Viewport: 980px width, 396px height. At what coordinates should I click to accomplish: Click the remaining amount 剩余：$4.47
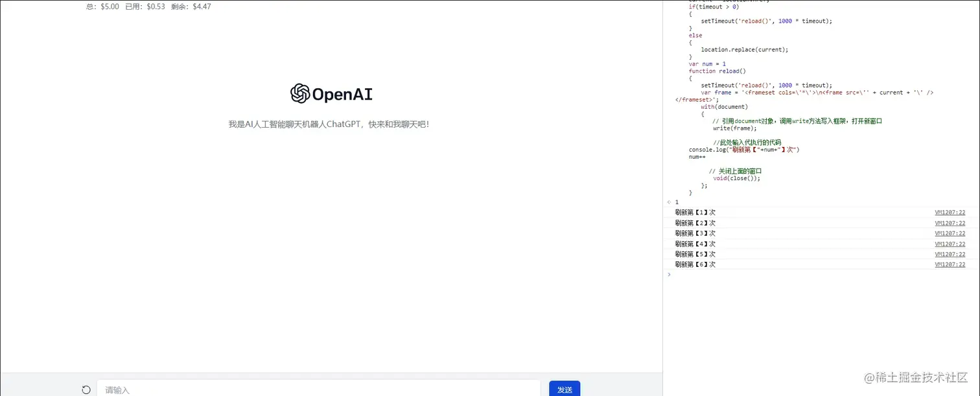(x=191, y=6)
